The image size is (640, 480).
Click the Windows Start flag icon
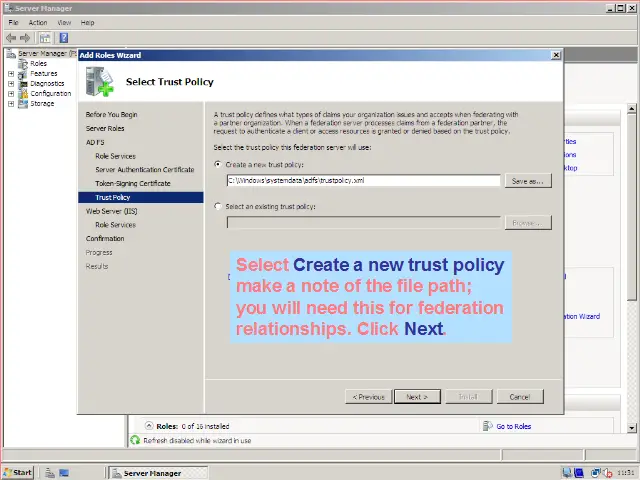tap(7, 473)
